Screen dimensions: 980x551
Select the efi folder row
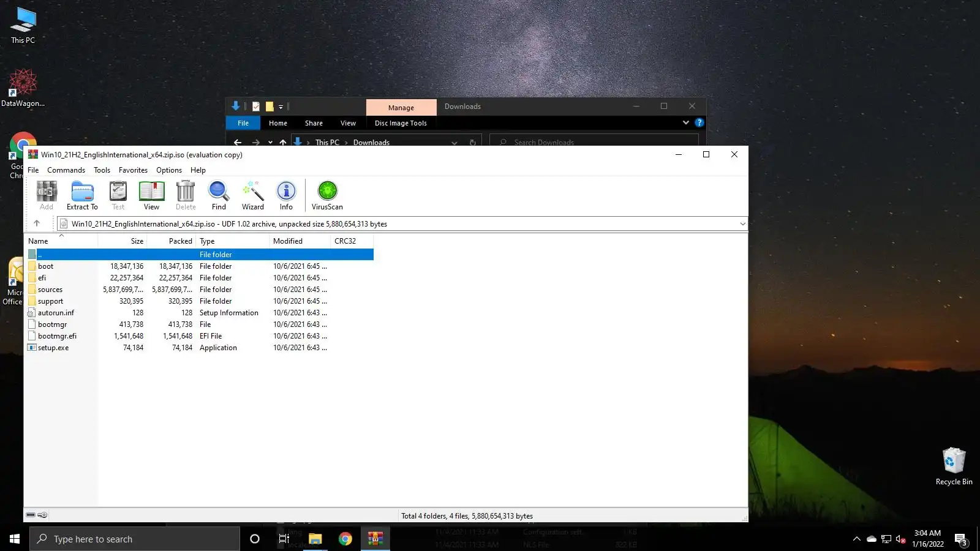[199, 278]
